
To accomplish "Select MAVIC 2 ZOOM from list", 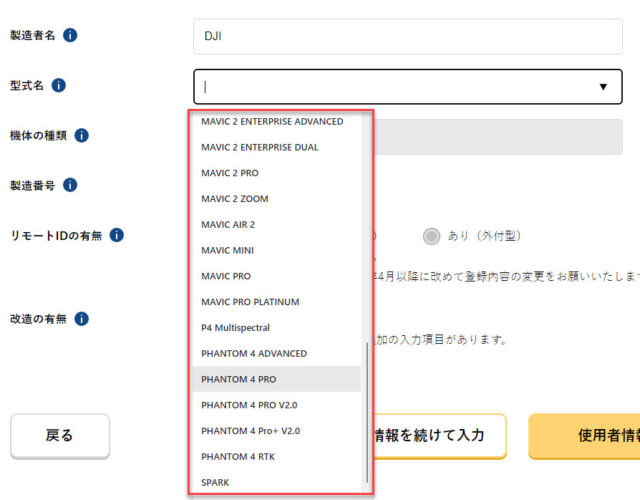I will (x=276, y=199).
